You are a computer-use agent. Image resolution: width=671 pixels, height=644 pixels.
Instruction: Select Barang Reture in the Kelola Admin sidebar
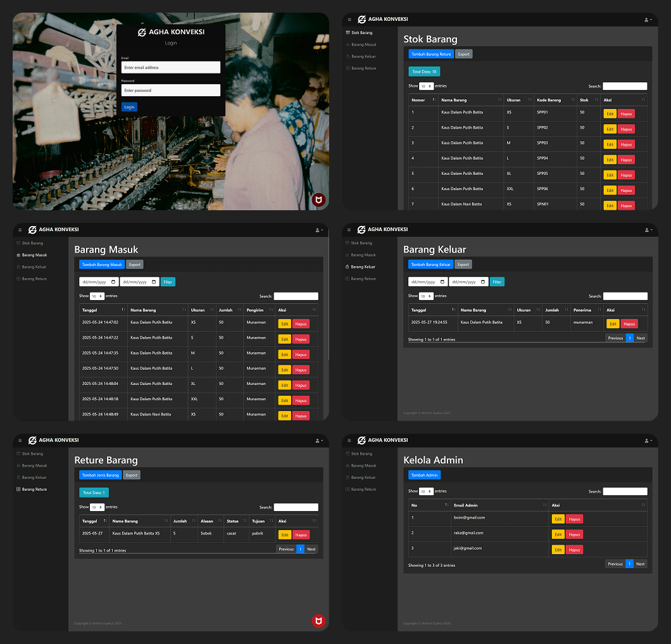click(363, 489)
